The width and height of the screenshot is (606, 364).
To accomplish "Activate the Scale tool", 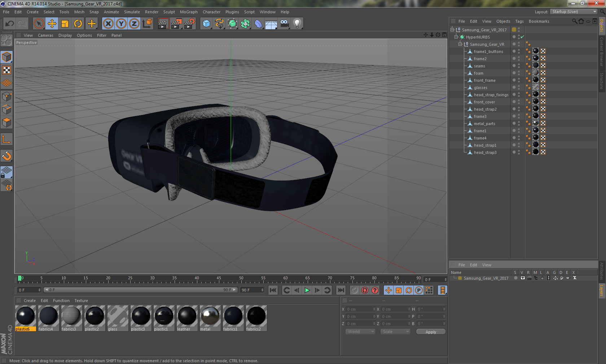I will pos(65,24).
